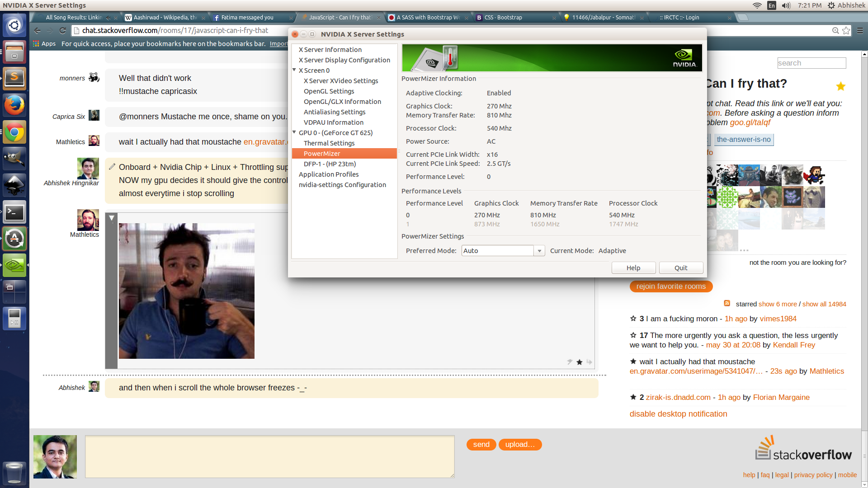Click OpenGL Settings tree item

[x=329, y=90]
